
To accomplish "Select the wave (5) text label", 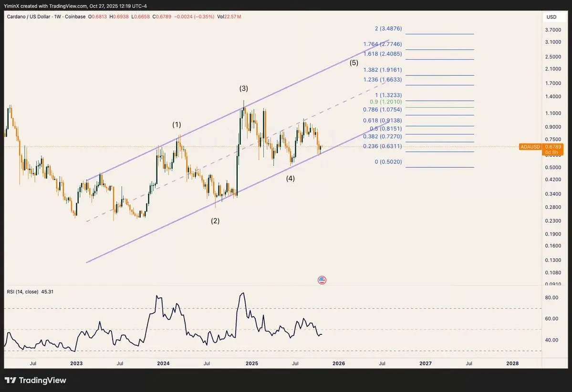I will point(354,63).
